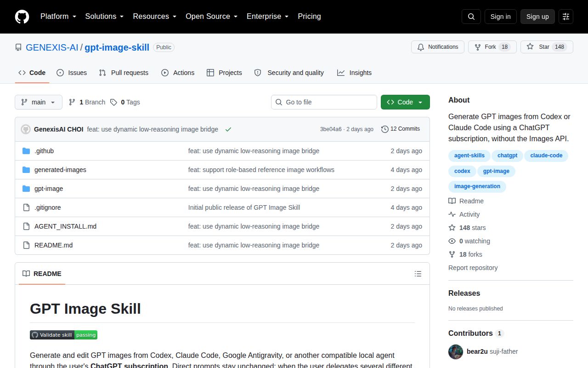View the 1 Branch link

87,102
